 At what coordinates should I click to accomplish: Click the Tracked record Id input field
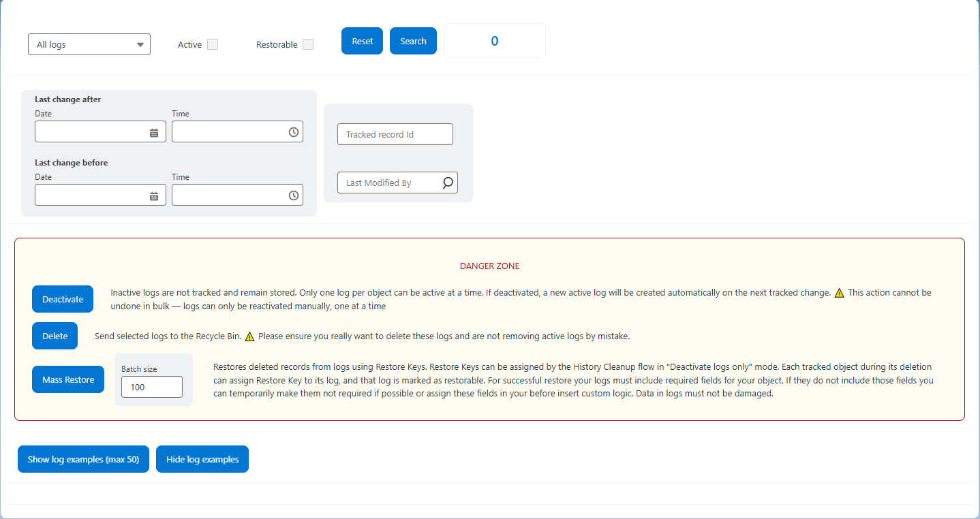click(395, 134)
